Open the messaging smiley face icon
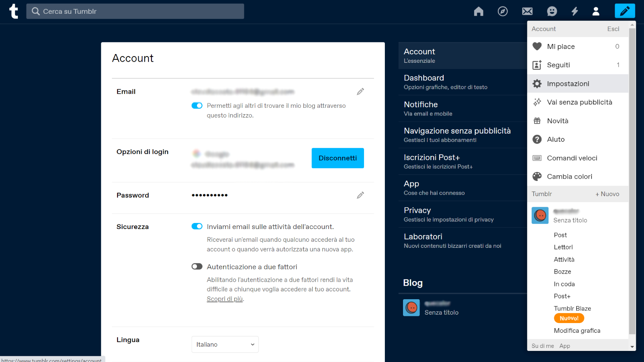This screenshot has height=362, width=644. point(552,11)
